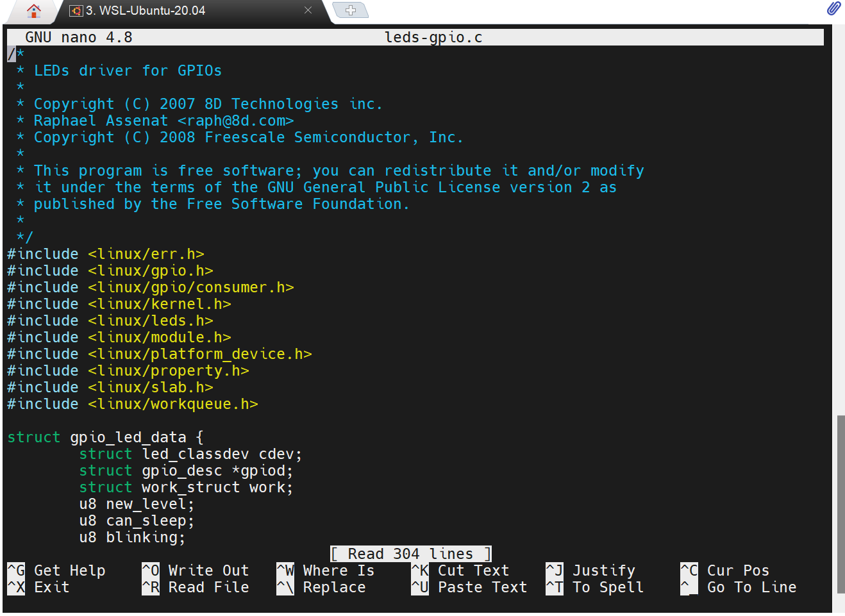Open a new session with the plus tab
Viewport: 845px width, 616px height.
[x=350, y=10]
